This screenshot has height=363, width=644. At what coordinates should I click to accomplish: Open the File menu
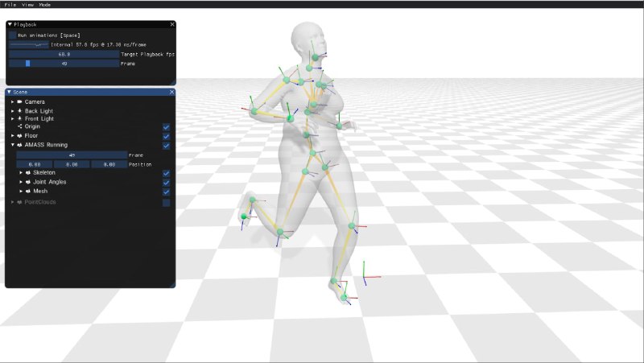10,5
